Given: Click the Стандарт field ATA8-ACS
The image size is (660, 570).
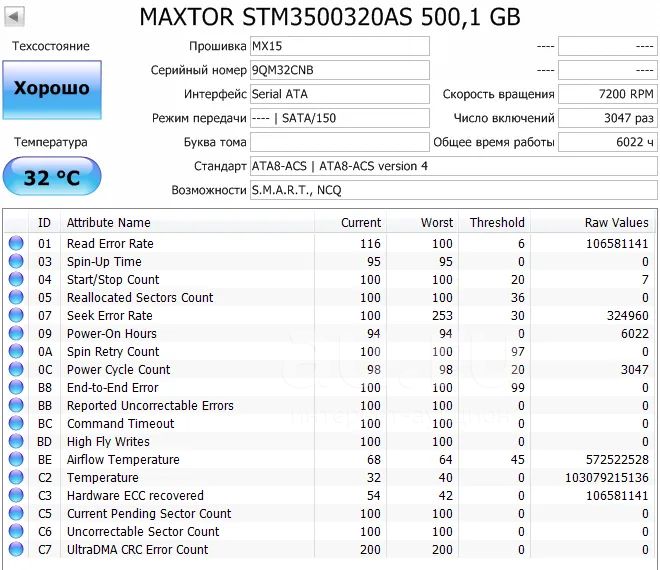Looking at the screenshot, I should point(454,166).
